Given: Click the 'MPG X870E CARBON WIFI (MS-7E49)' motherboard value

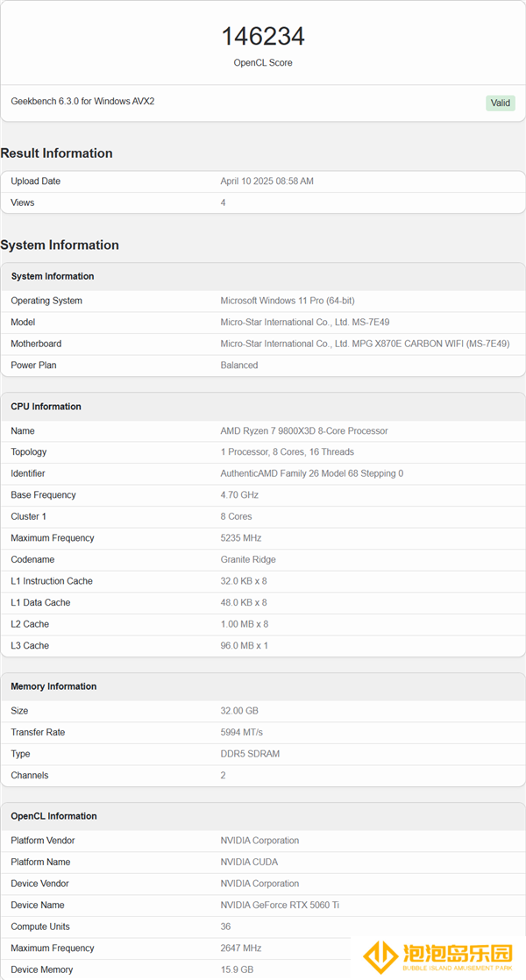Looking at the screenshot, I should 365,344.
